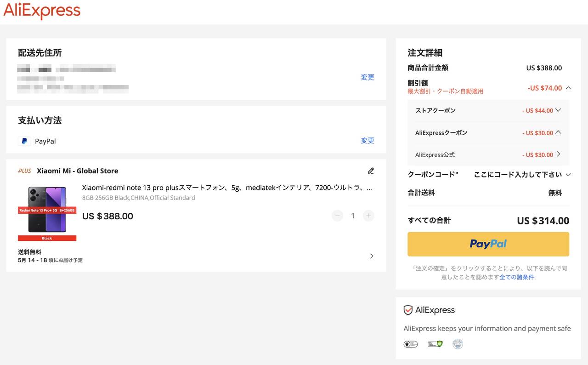Screen dimensions: 588x365
Task: Click the round seal certification badge
Action: tap(458, 344)
